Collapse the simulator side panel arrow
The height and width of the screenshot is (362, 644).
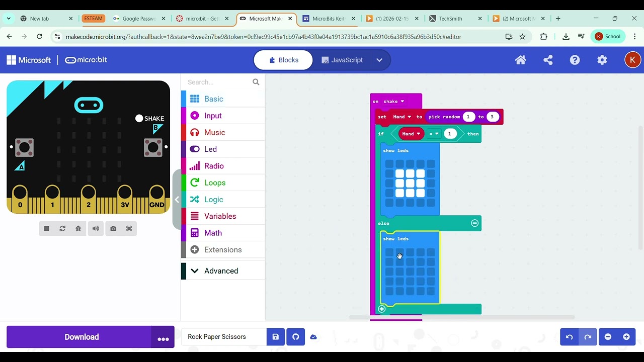pyautogui.click(x=177, y=200)
